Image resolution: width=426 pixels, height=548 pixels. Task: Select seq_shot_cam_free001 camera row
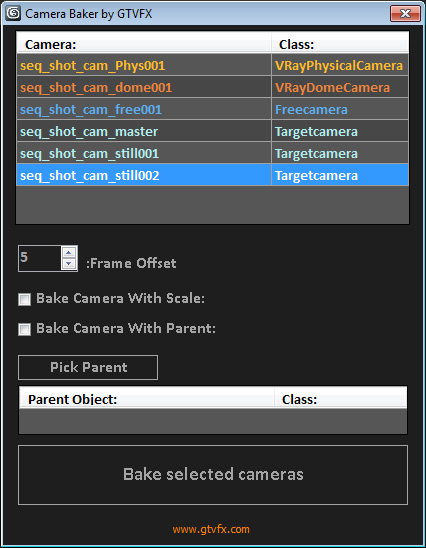pyautogui.click(x=212, y=109)
